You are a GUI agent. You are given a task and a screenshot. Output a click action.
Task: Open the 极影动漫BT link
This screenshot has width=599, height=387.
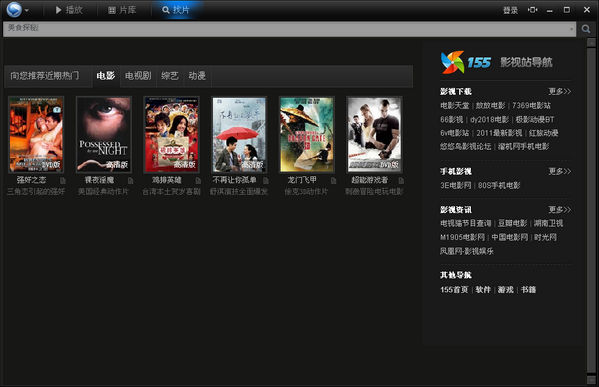[535, 120]
